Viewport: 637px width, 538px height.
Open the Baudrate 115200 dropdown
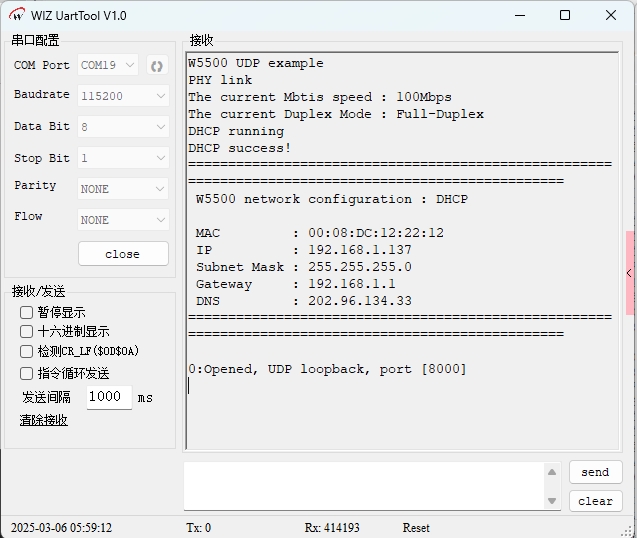pyautogui.click(x=123, y=96)
